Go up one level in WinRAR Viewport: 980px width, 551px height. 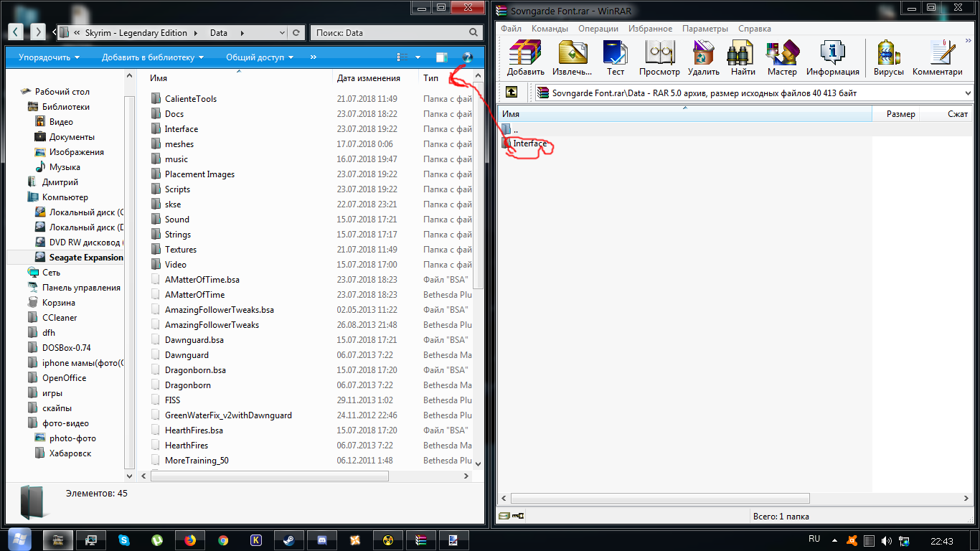(x=512, y=93)
